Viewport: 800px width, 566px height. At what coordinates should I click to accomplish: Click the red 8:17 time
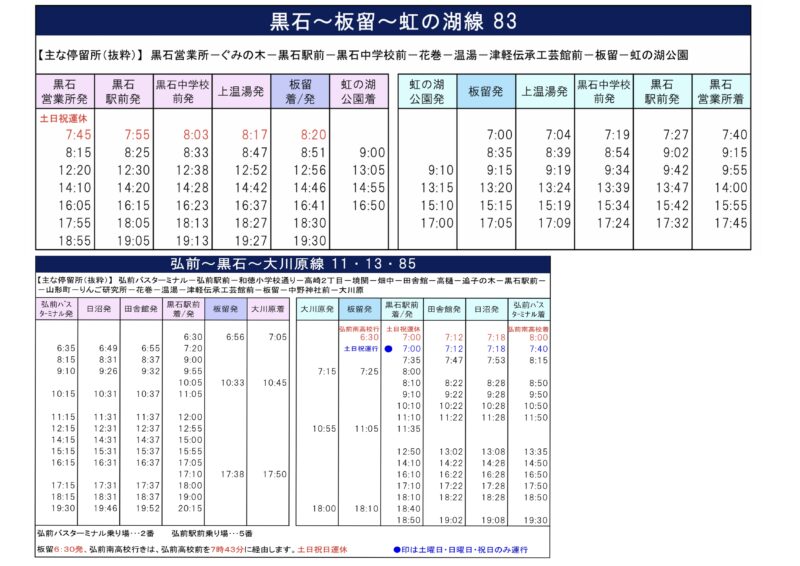[255, 135]
